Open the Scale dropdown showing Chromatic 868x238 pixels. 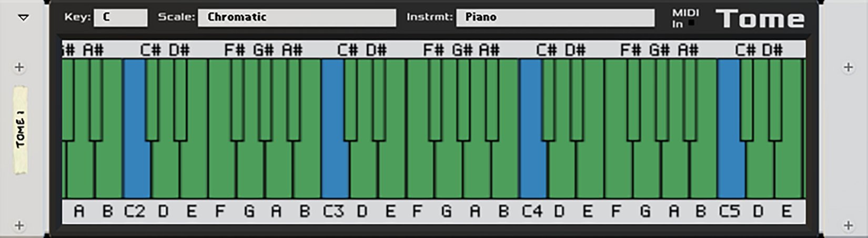pos(297,17)
